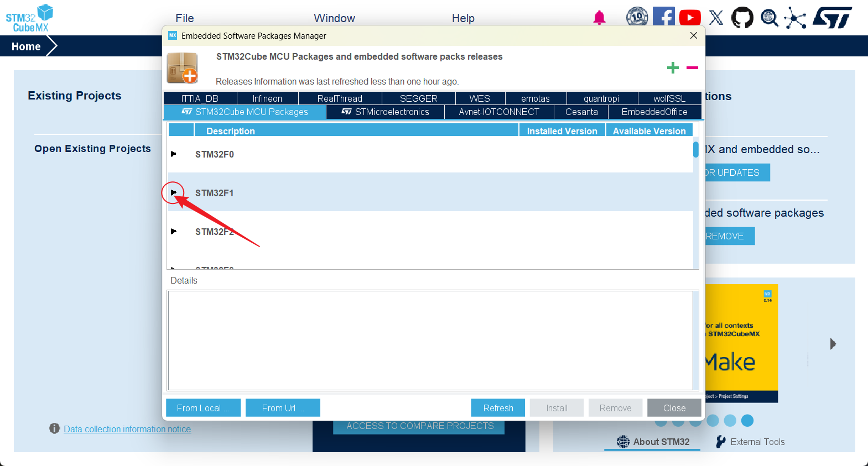Click the ST logo in top-right corner
The height and width of the screenshot is (466, 868).
pos(833,18)
